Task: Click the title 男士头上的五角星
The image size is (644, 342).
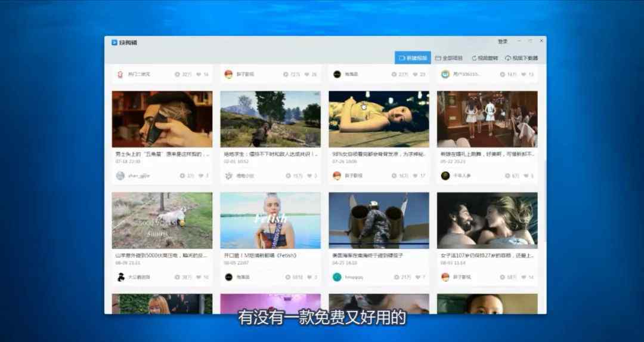Action: [162, 154]
